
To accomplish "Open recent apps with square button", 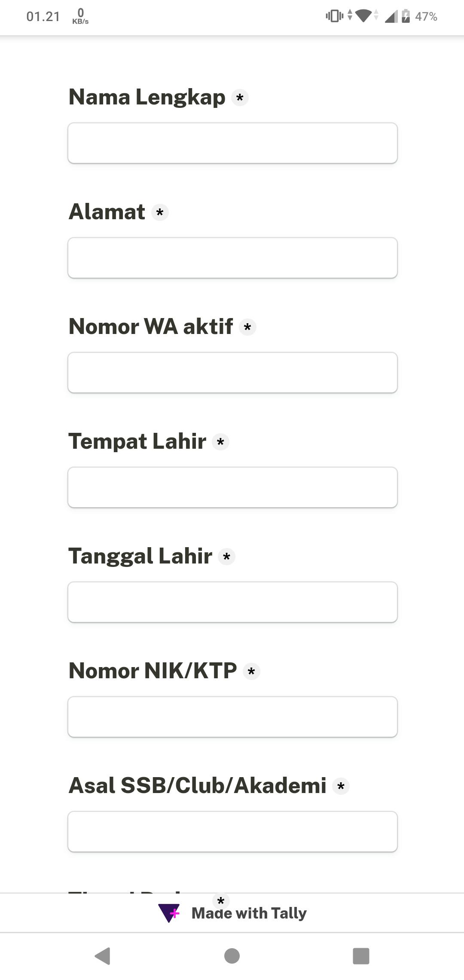I will click(361, 956).
